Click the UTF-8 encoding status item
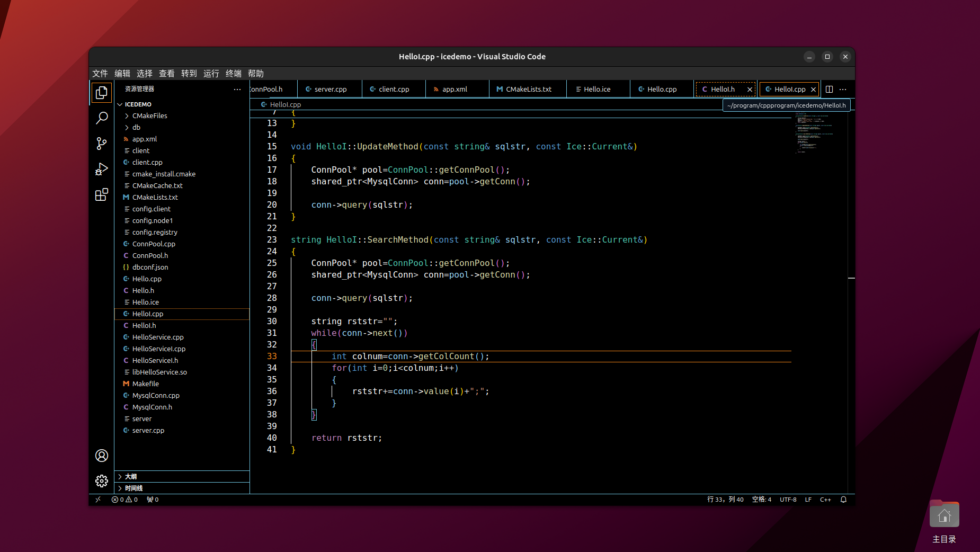 pyautogui.click(x=788, y=499)
